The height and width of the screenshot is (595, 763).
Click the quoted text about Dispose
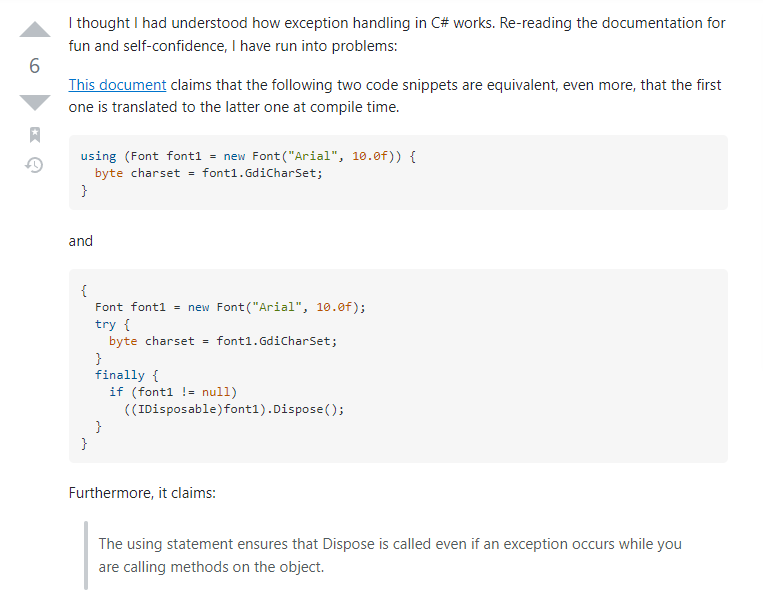[390, 555]
